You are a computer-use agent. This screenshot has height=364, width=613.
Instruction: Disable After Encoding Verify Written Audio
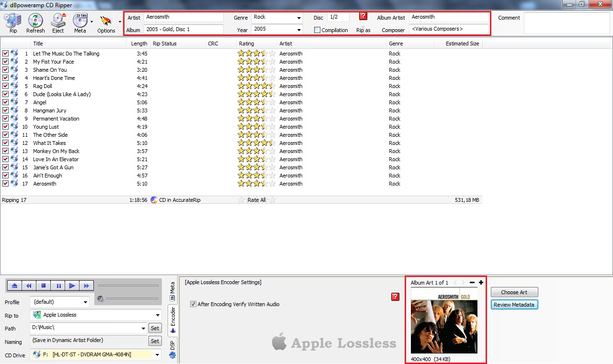pyautogui.click(x=193, y=304)
